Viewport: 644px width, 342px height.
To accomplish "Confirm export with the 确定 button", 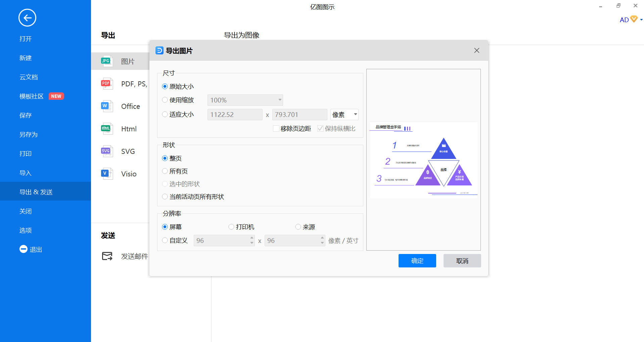I will coord(417,261).
